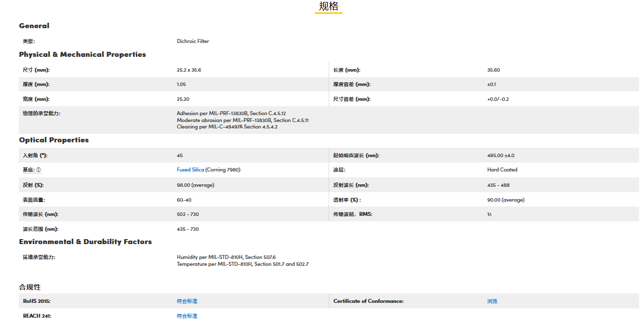Viewport: 644px width, 334px height.
Task: Click the Dichroic Filter type value
Action: 193,42
